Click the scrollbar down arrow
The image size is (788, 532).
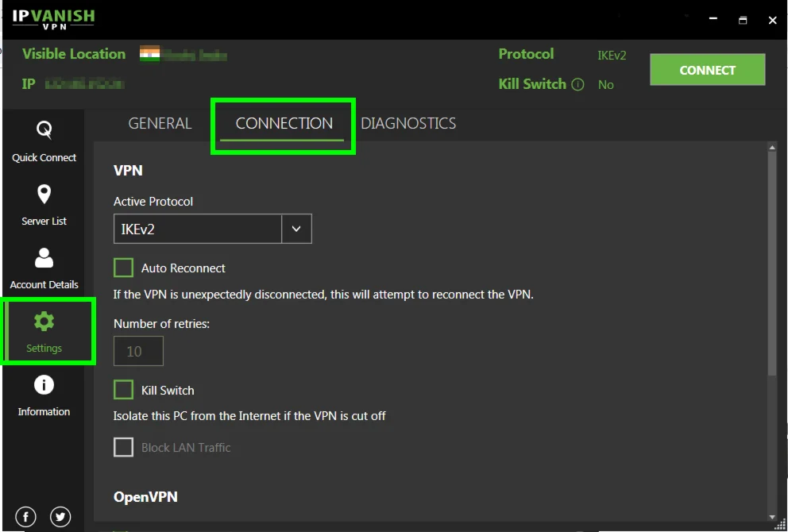point(772,517)
